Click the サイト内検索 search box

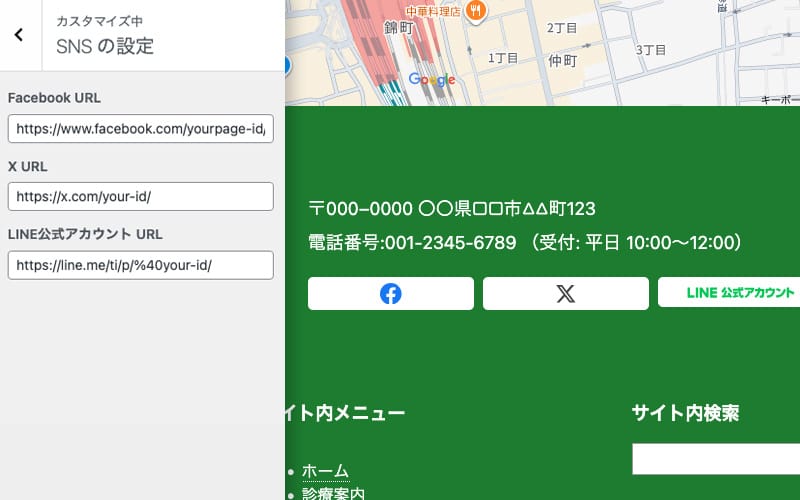[716, 459]
